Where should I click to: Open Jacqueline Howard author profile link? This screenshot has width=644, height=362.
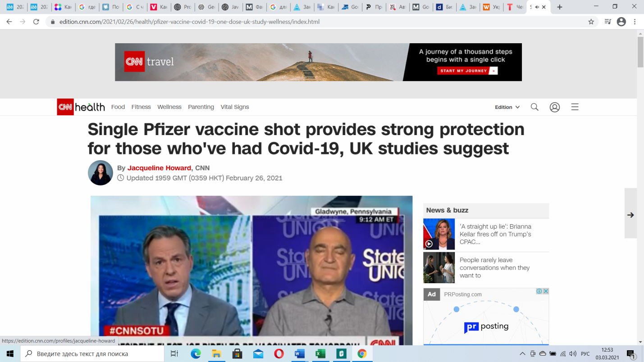[159, 168]
